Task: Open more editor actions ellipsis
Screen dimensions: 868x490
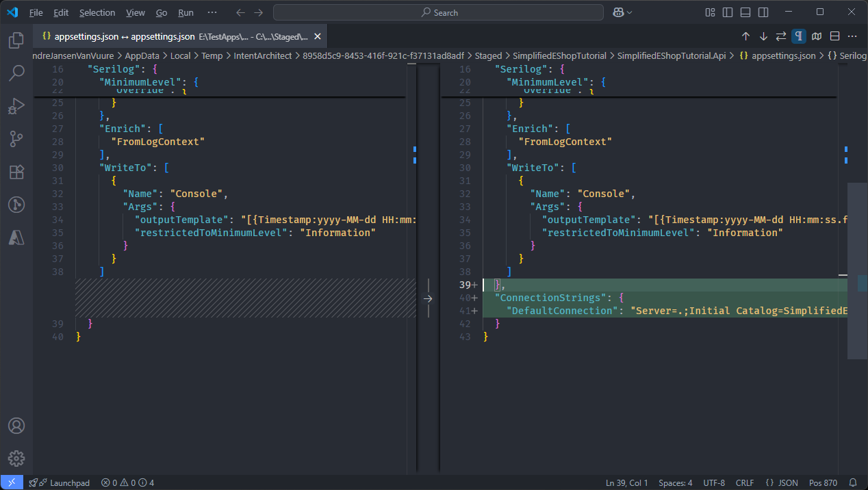Action: pos(852,36)
